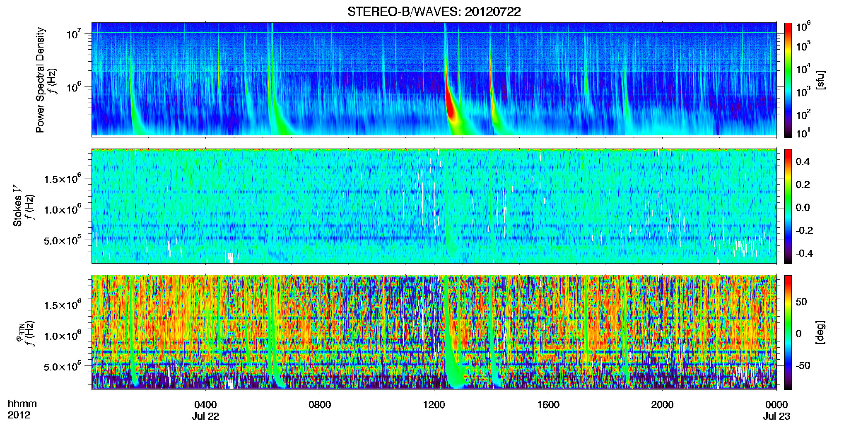Click the 1200 time axis label
The height and width of the screenshot is (447, 868).
[434, 405]
